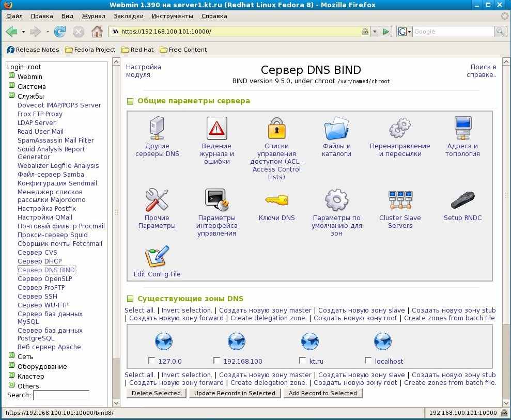Image resolution: width=511 pixels, height=420 pixels.
Task: Open the Закладки menu
Action: coord(128,16)
